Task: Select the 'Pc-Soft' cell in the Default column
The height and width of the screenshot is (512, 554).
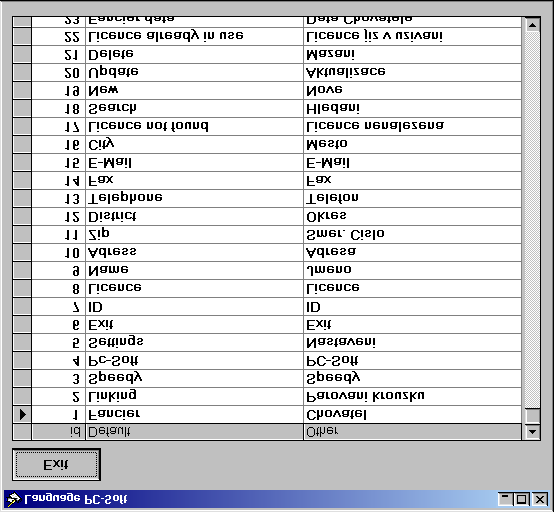Action: point(194,360)
